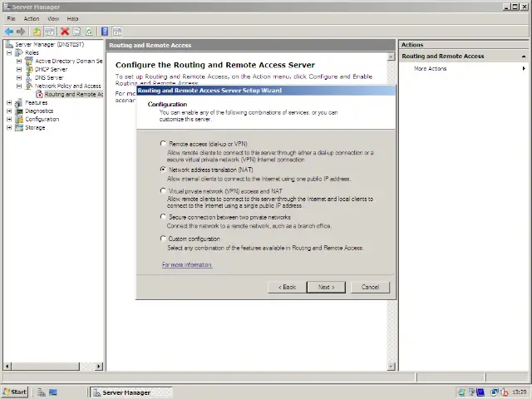Screen dimensions: 532x399
Task: Expand the Diagnostics node
Action: (x=9, y=111)
